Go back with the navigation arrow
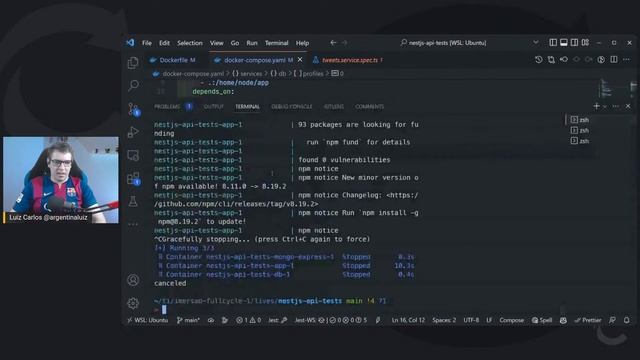640x360 pixels. [333, 42]
